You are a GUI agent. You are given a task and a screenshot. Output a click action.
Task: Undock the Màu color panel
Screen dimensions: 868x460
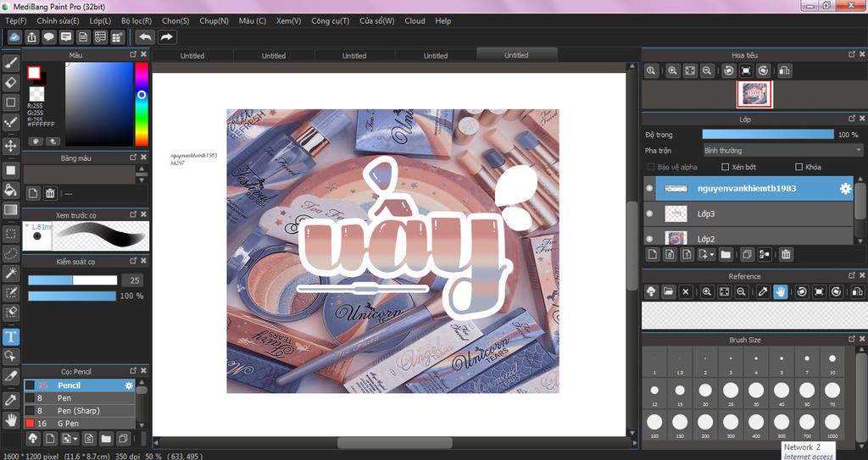(x=133, y=54)
